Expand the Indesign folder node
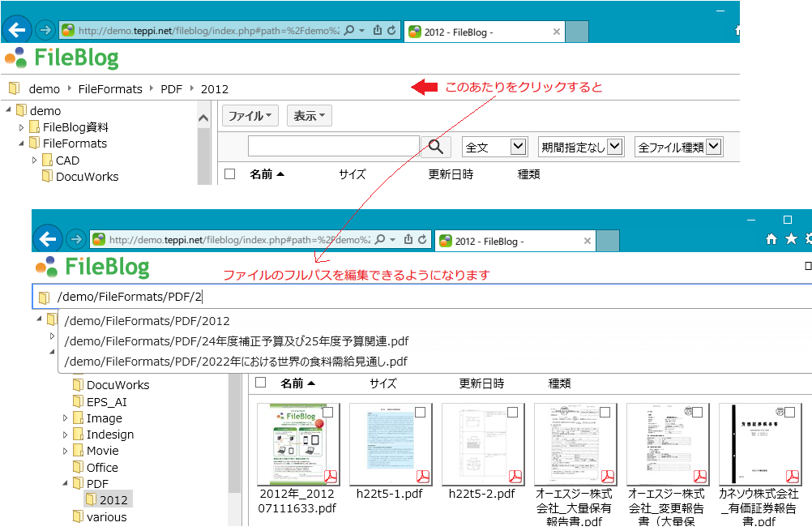Screen dimensions: 812x531 pos(65,435)
